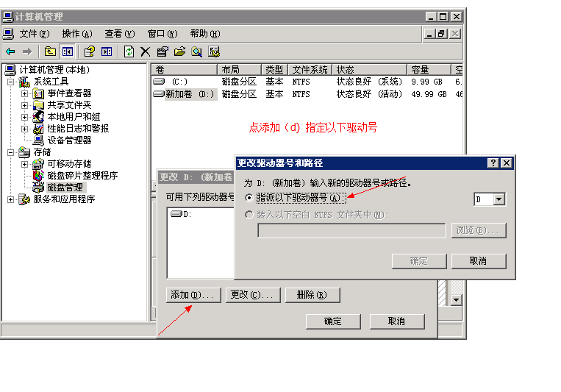Click the 新加卷 D: volume disk icon
Screen dimensions: 561x392
(159, 94)
